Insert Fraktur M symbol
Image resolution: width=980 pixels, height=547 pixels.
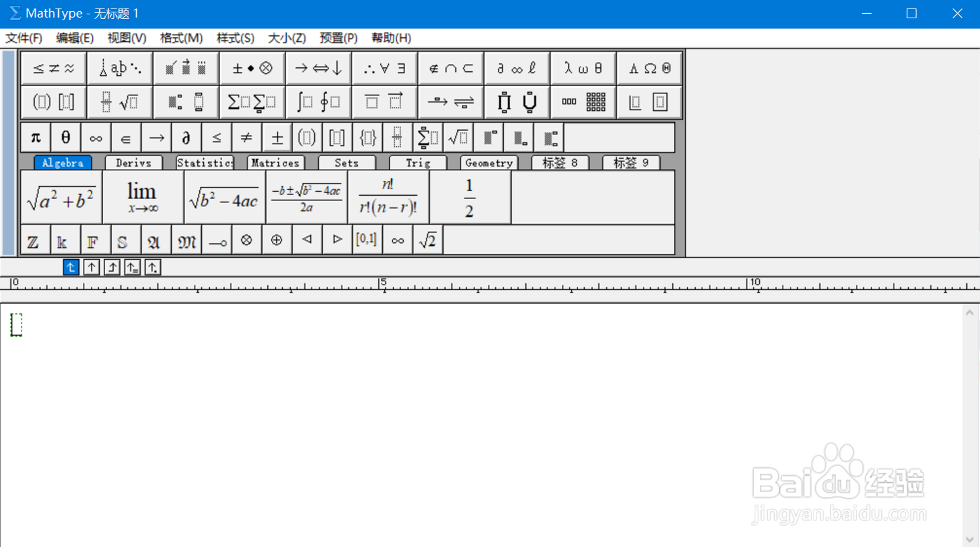[x=186, y=240]
